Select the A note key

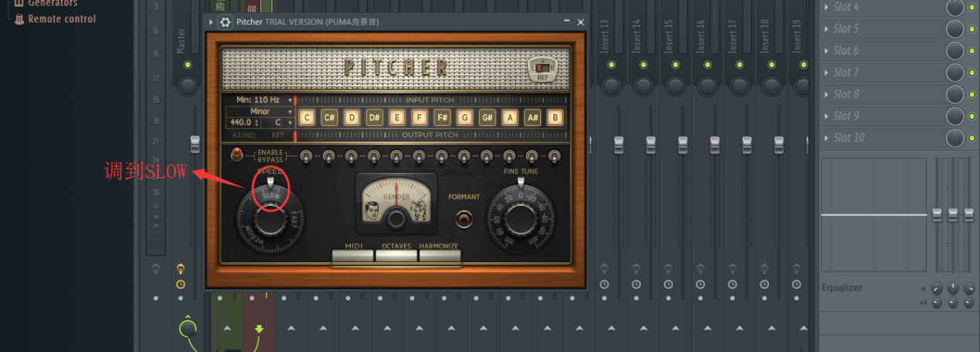click(509, 117)
